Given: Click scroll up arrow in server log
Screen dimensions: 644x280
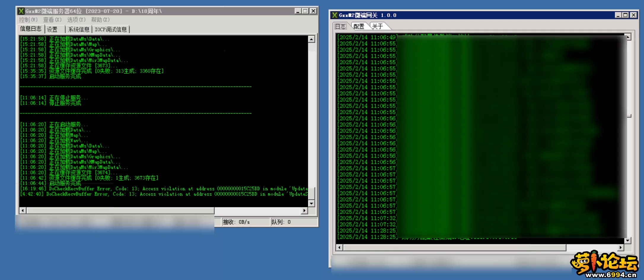Looking at the screenshot, I should click(x=311, y=39).
